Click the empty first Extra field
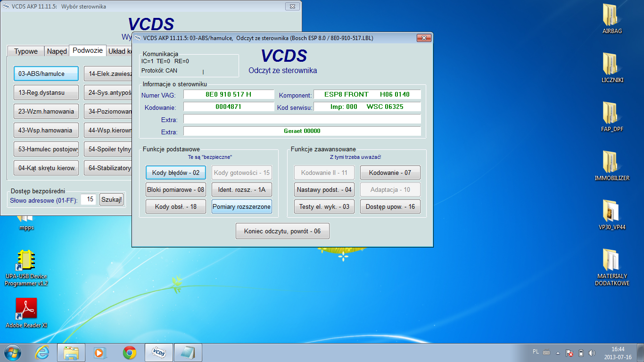This screenshot has height=362, width=644. (302, 119)
